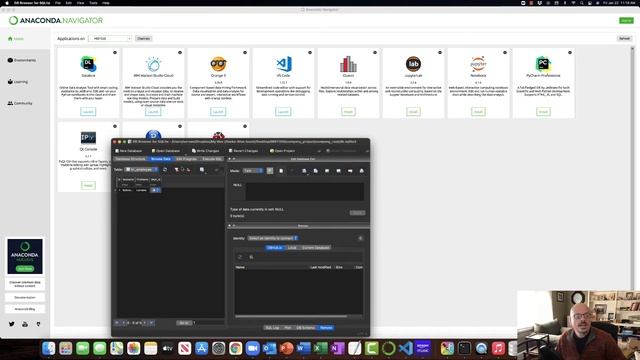
Task: Open Microsoft Excel from the Dock
Action: pyautogui.click(x=320, y=348)
